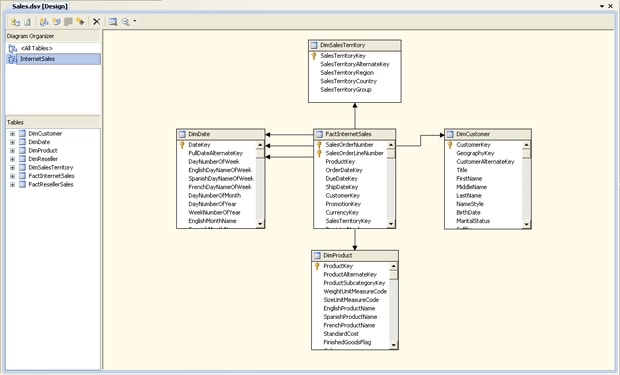The width and height of the screenshot is (620, 375).
Task: Click the DimSalesTerritory table header in diagram
Action: pos(355,45)
